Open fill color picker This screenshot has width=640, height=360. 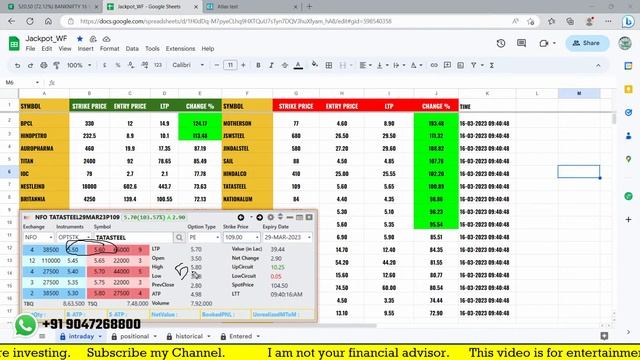point(314,64)
